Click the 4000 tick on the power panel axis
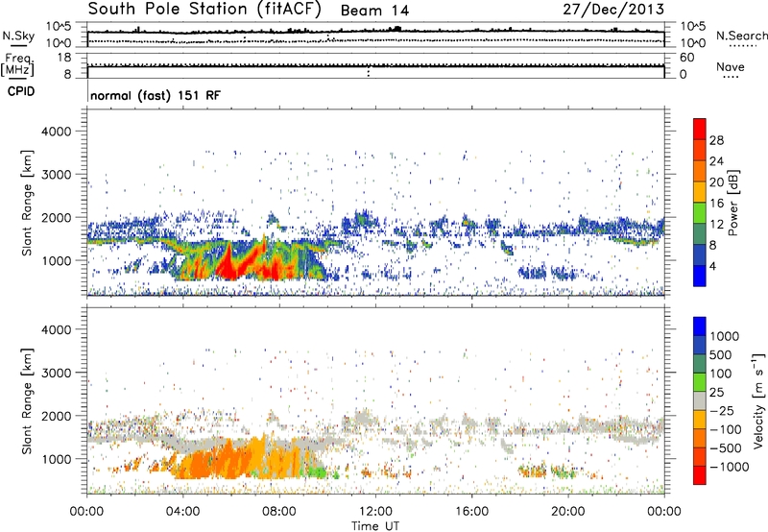Viewport: 768px width, 532px height. point(56,132)
